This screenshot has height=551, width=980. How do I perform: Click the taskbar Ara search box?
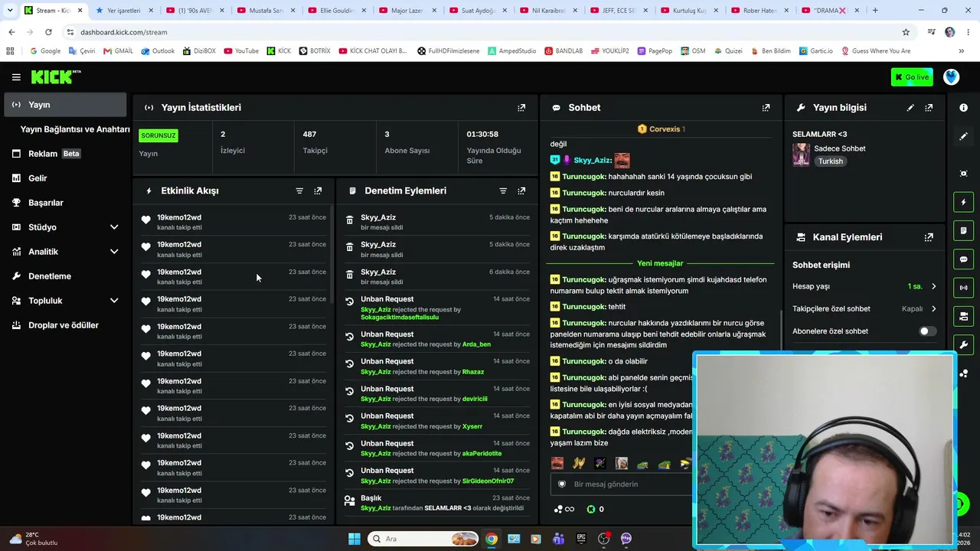[423, 539]
